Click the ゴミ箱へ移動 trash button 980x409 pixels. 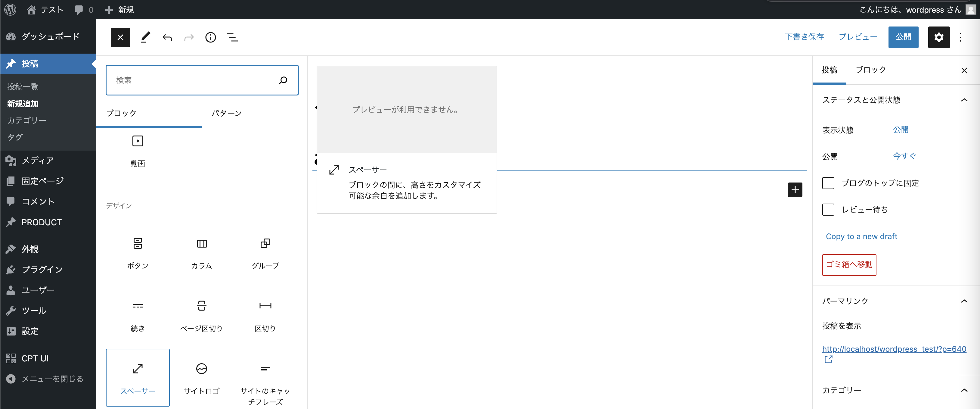click(849, 265)
